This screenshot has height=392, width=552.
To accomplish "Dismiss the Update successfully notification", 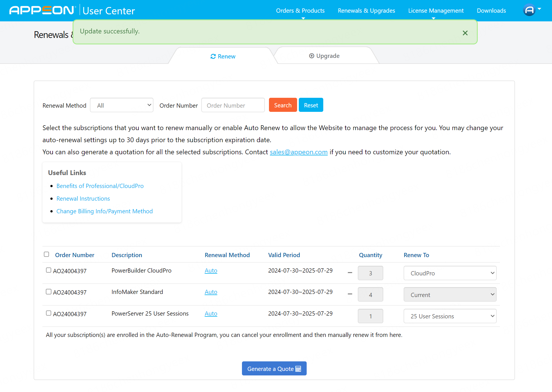I will click(x=465, y=33).
